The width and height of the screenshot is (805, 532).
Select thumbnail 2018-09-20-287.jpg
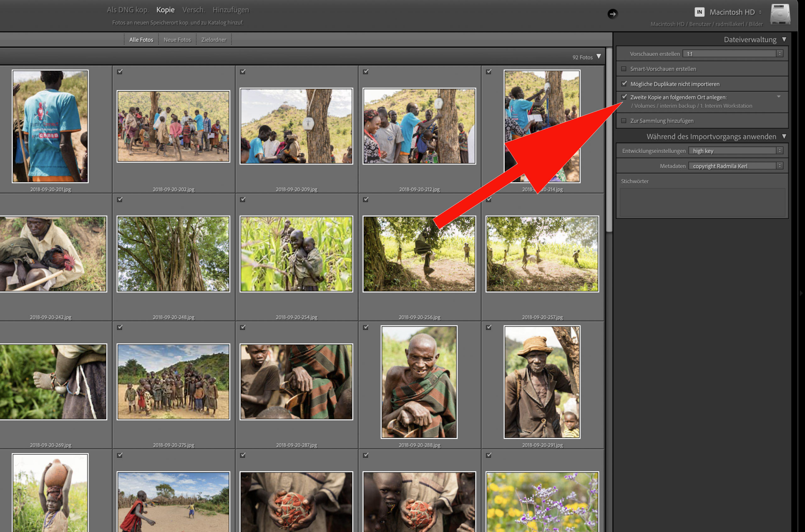click(296, 382)
